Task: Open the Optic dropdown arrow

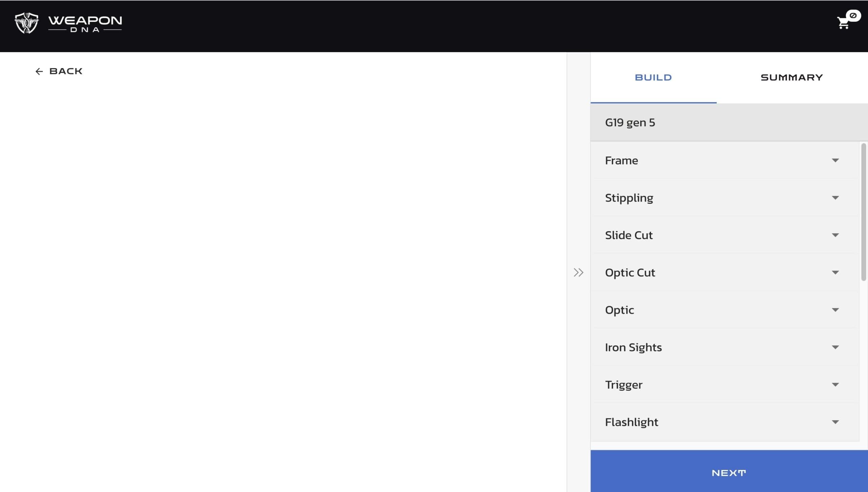Action: coord(835,310)
